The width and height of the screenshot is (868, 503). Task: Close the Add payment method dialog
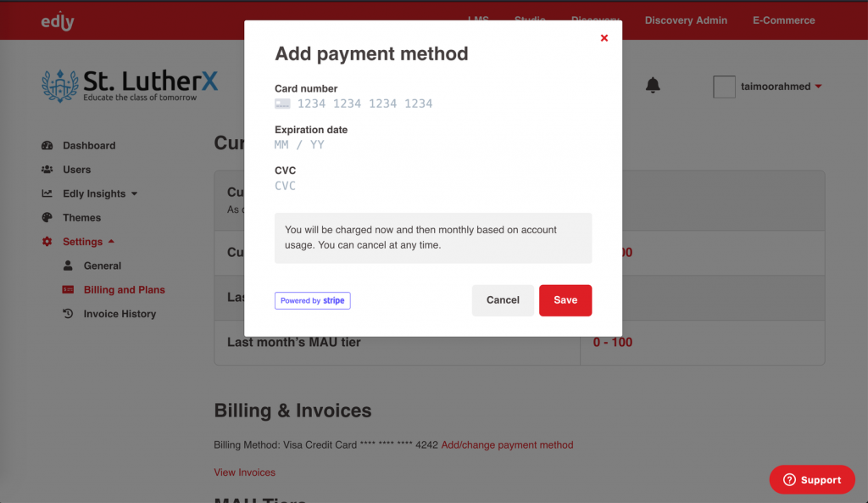pos(604,38)
